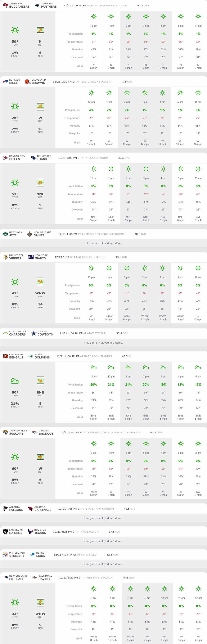207x644 pixels.
Task: Click the Cleveland Browns helmet logo
Action: 28,82
